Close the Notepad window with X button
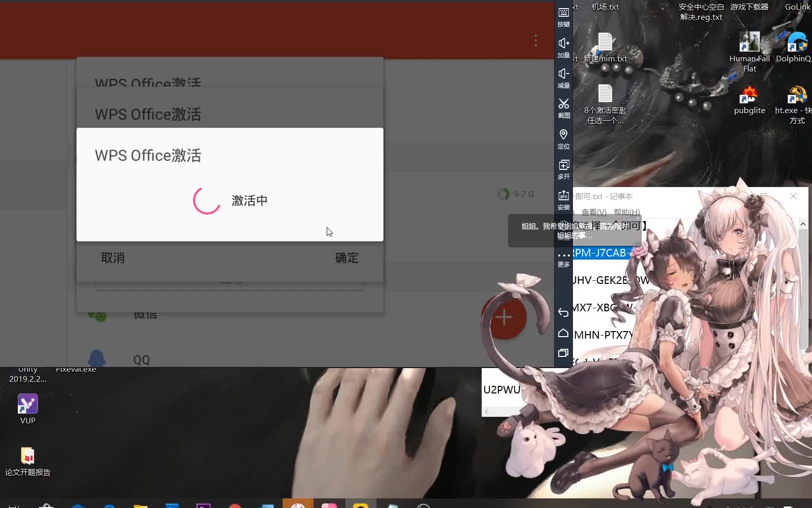This screenshot has width=812, height=508. (x=793, y=196)
